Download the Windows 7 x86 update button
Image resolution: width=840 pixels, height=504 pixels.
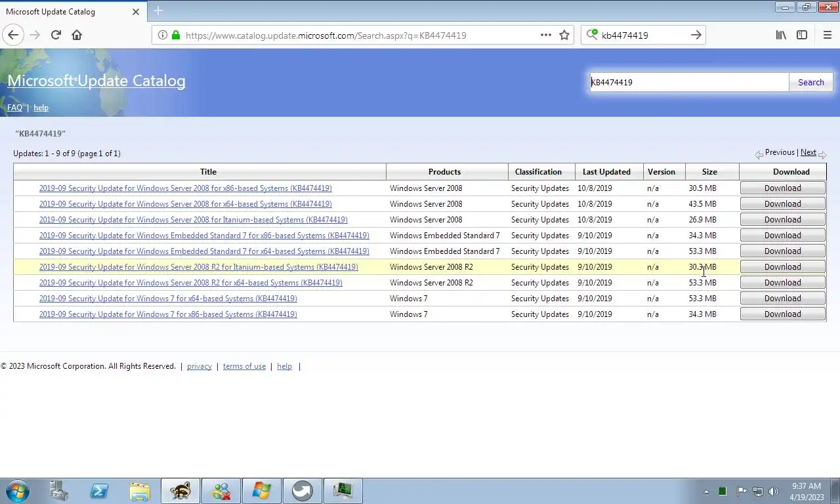pyautogui.click(x=782, y=314)
